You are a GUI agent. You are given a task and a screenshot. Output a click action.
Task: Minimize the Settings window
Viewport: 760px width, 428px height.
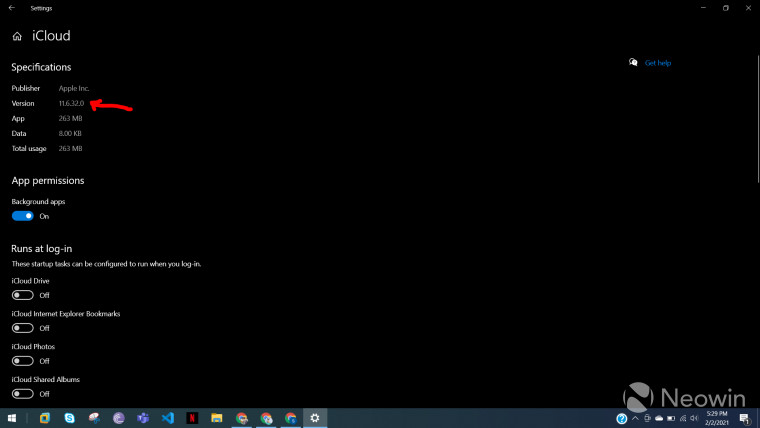(703, 8)
